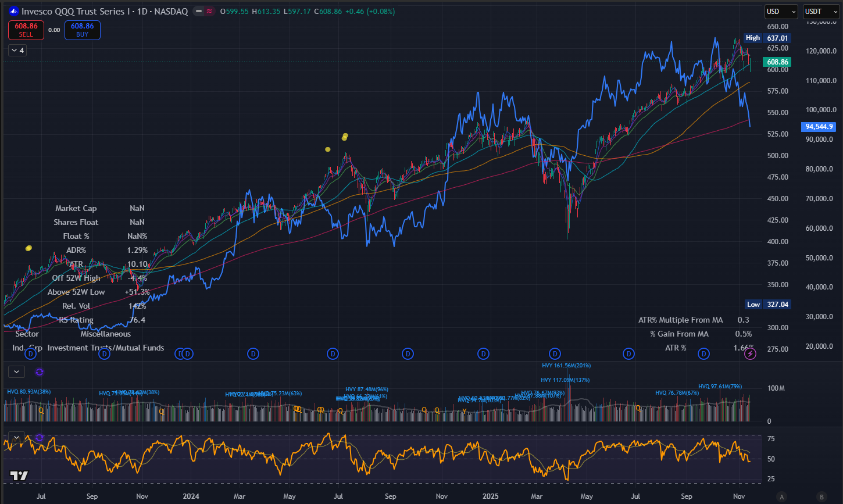
Task: Click the % Gain From MA value 0.5%
Action: click(x=744, y=334)
